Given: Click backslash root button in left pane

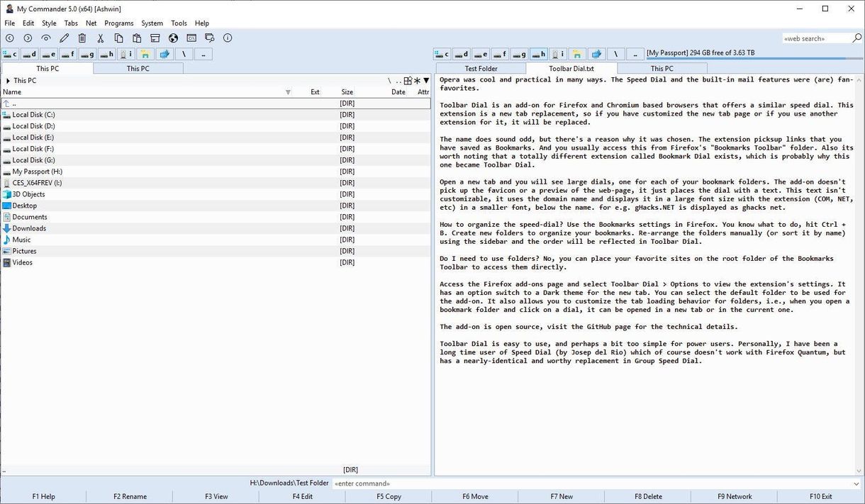Looking at the screenshot, I should click(x=184, y=54).
